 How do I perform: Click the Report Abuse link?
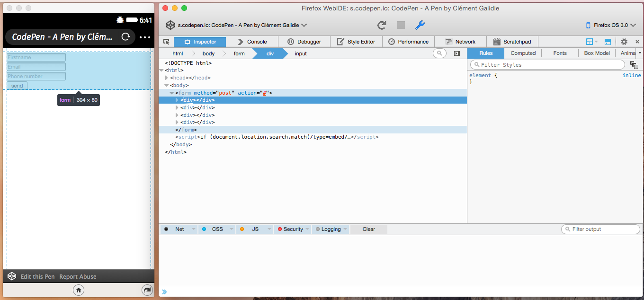(x=78, y=276)
